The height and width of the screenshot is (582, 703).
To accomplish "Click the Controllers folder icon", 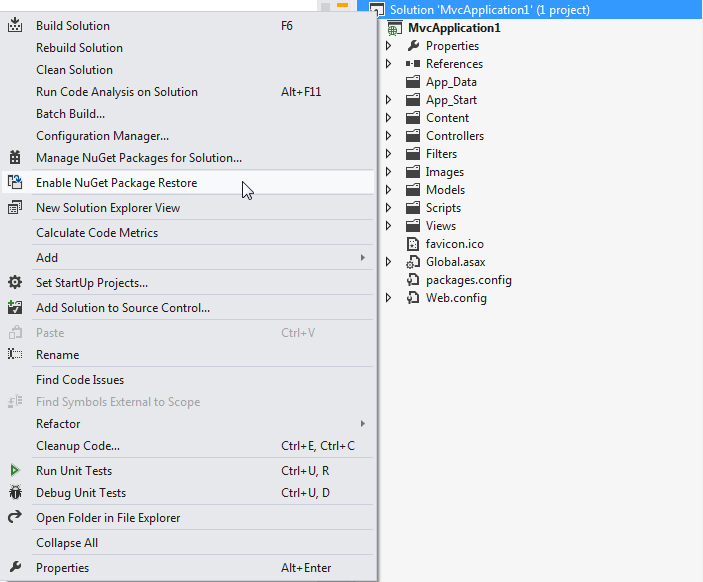I will tap(413, 135).
